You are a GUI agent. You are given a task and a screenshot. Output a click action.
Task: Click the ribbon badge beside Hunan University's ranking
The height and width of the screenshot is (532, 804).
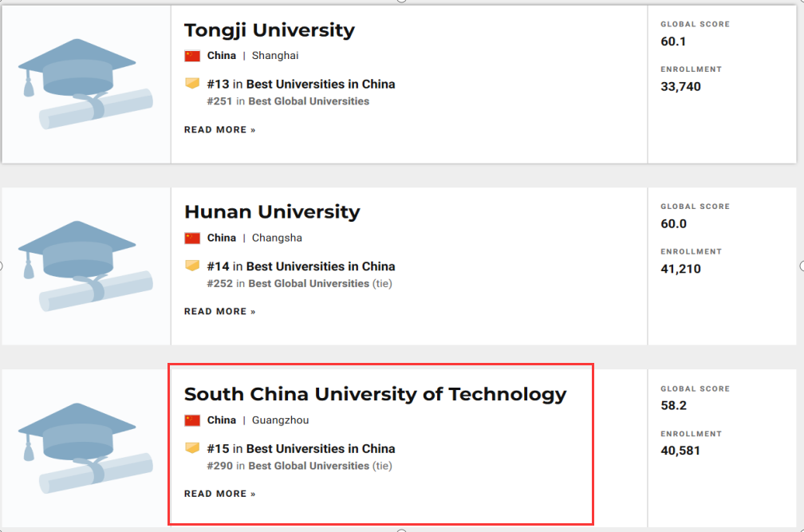(192, 266)
